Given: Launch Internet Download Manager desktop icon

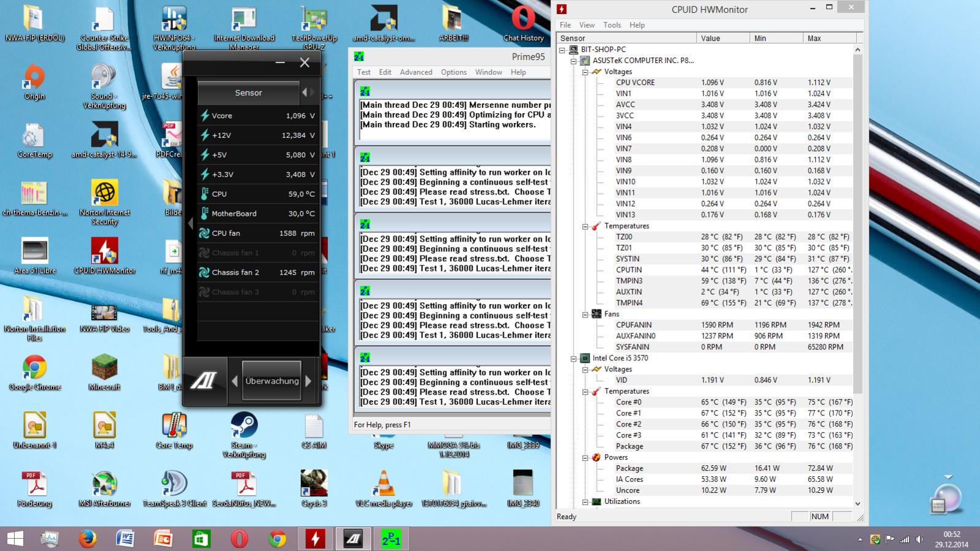Looking at the screenshot, I should coord(244,28).
